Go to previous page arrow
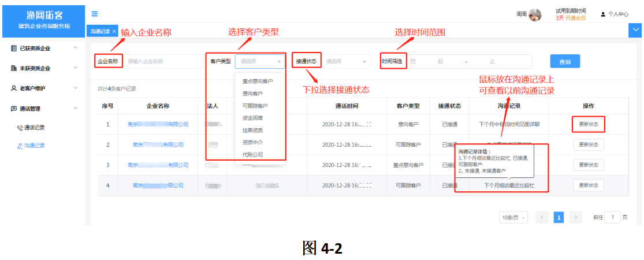This screenshot has height=260, width=644. (x=542, y=217)
